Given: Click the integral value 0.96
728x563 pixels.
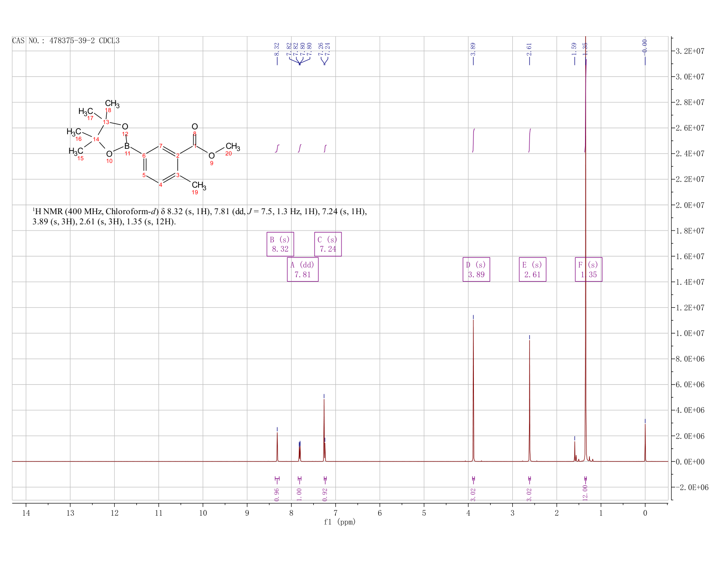Looking at the screenshot, I should [277, 495].
